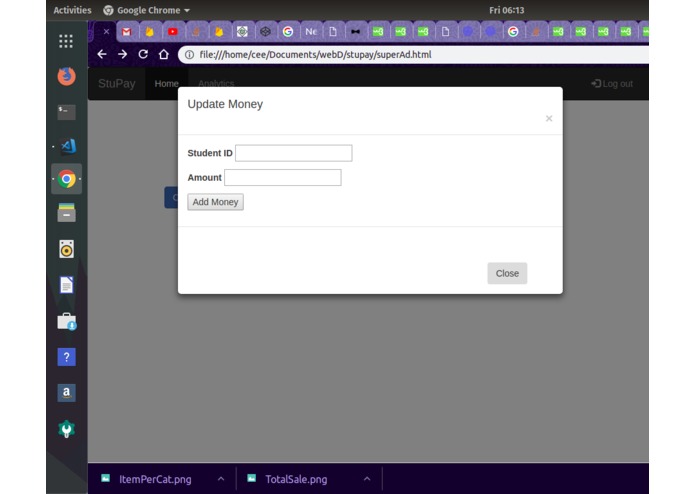The height and width of the screenshot is (494, 695).
Task: Open Terminal from the dock
Action: [x=66, y=112]
